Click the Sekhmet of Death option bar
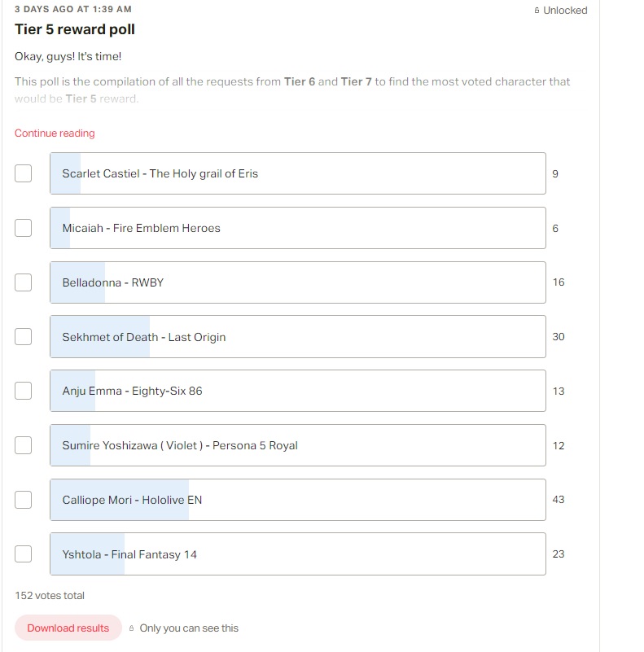The width and height of the screenshot is (644, 652). tap(298, 337)
